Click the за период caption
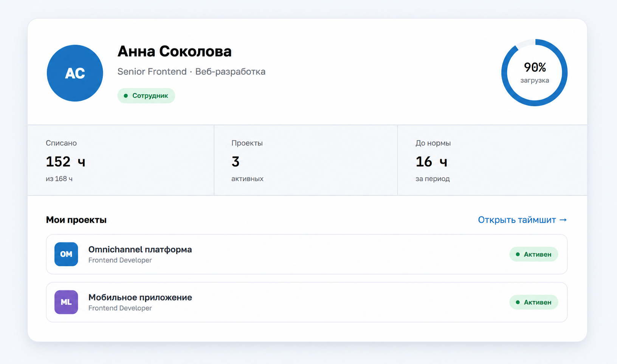This screenshot has width=617, height=364. pos(433,179)
